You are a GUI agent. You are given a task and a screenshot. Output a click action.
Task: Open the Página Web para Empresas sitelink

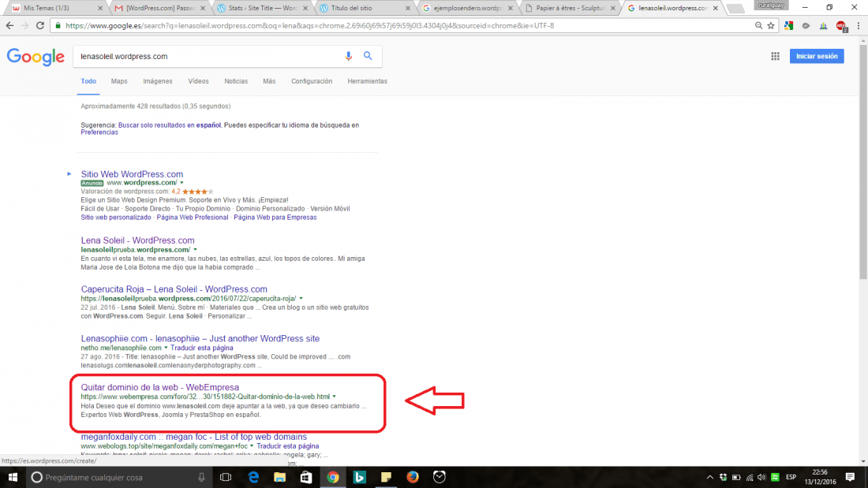(x=275, y=218)
